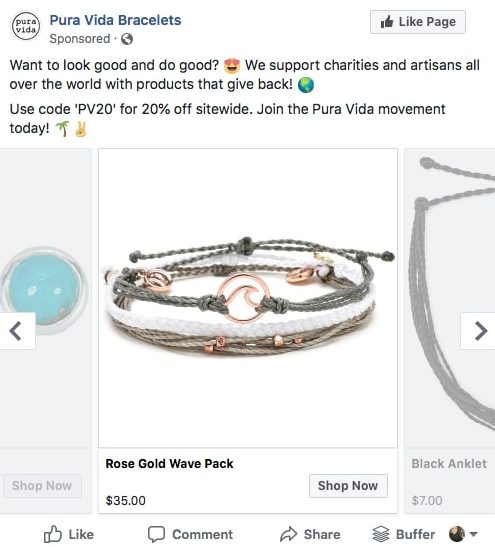The image size is (495, 547).
Task: Click the Like Page button
Action: tap(418, 22)
